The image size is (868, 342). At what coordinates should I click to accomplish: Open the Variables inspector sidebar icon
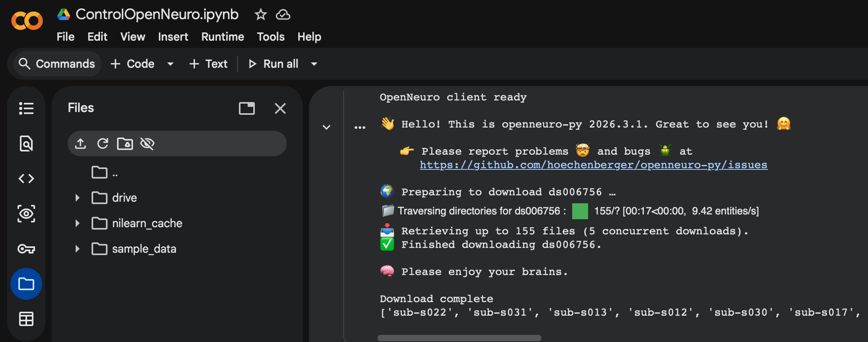coord(26,214)
